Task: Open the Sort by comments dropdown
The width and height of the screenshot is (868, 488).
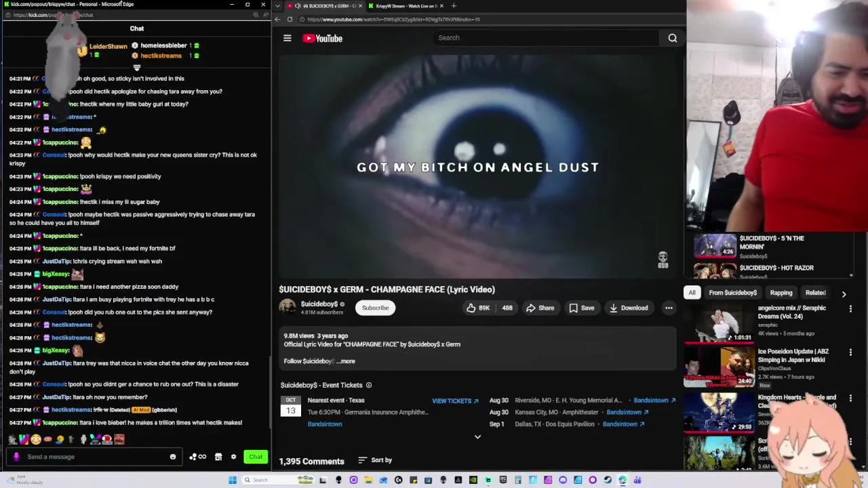Action: 375,460
